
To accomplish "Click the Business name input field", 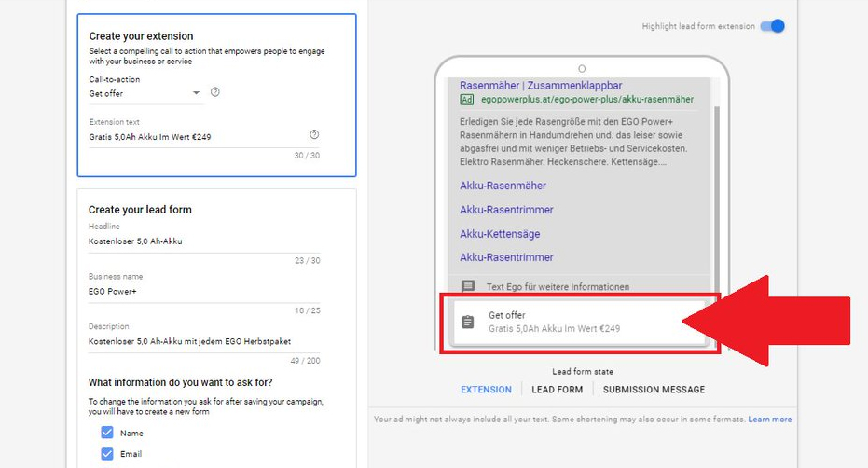I will (204, 291).
